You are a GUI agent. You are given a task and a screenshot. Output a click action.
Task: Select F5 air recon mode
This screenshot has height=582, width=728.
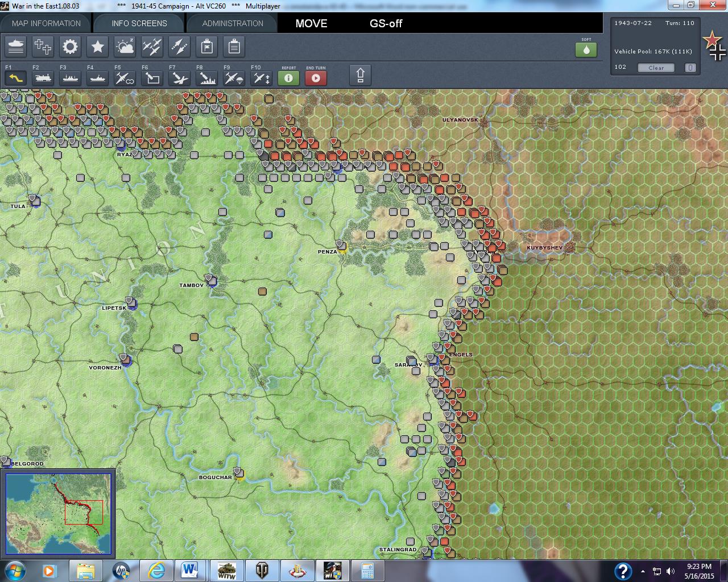tap(125, 77)
